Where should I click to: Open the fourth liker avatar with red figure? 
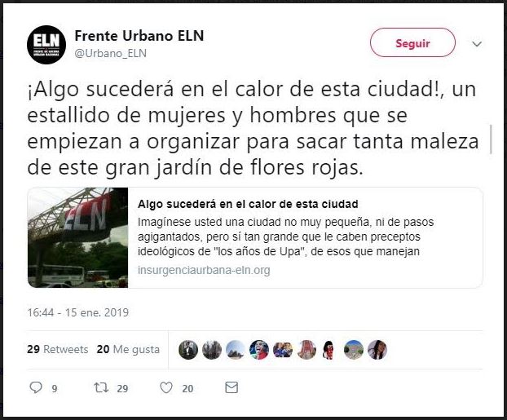click(x=259, y=350)
